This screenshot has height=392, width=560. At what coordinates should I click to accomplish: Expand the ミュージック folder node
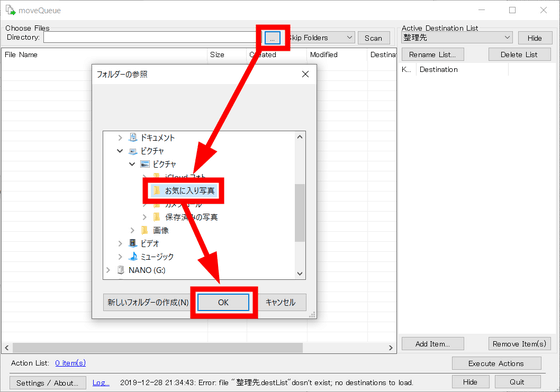120,257
